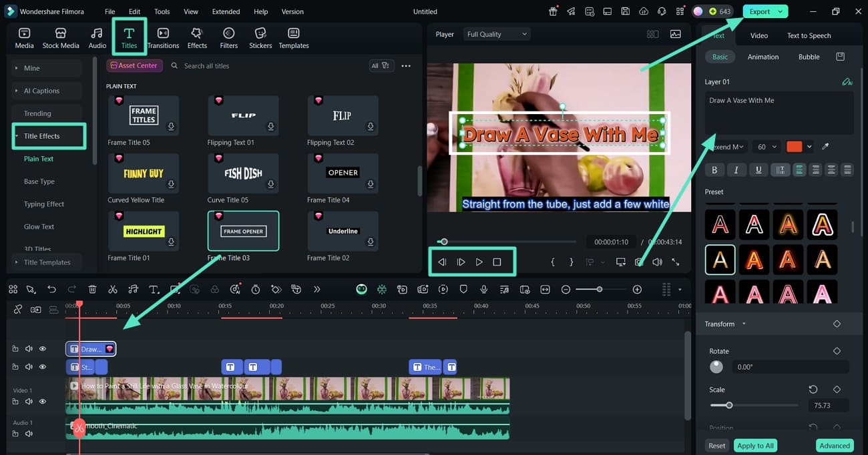Click the fullscreen preview expand icon

click(x=676, y=262)
